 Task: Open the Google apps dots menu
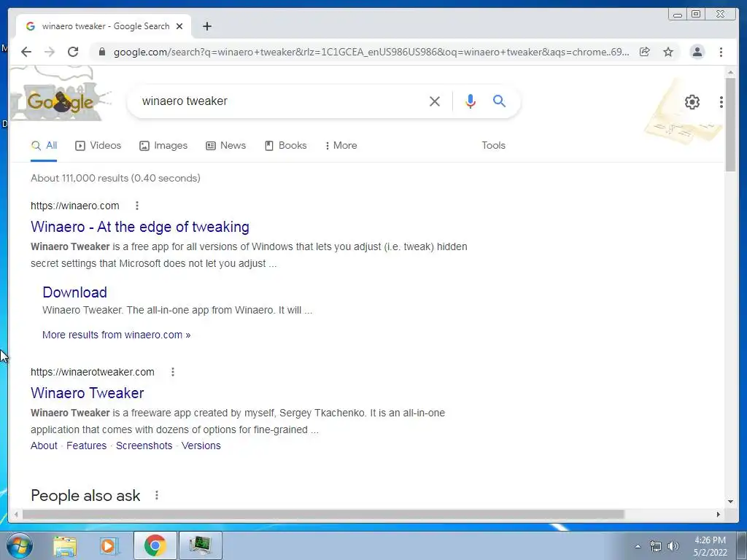point(721,102)
